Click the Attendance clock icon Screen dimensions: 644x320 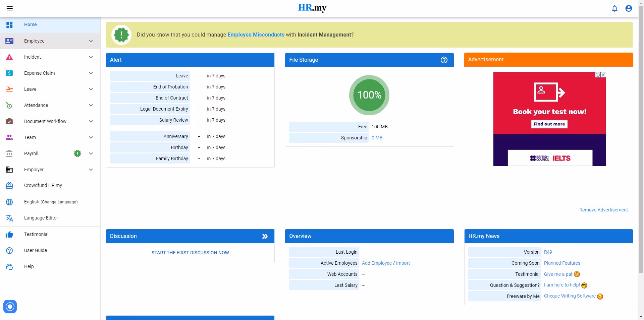tap(9, 105)
